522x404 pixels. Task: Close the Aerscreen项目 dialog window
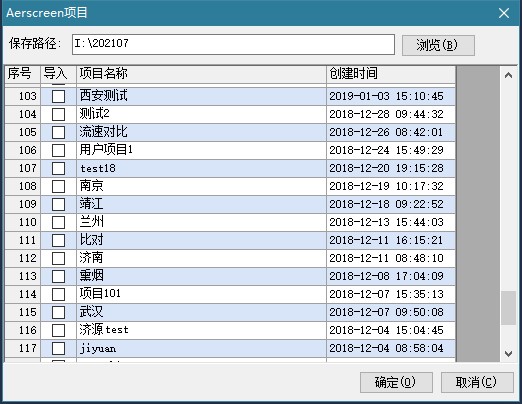click(504, 13)
